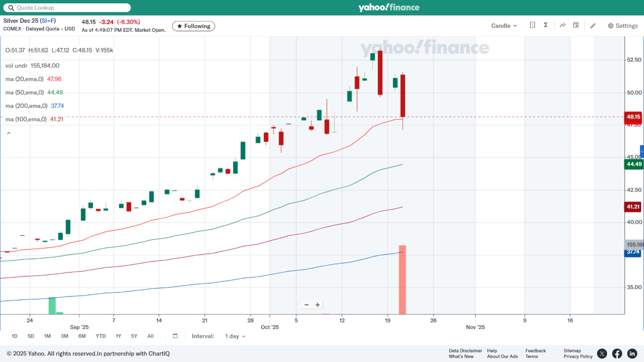Open Yahoo Finance's X (Twitter) page
This screenshot has height=362, width=644.
(602, 354)
